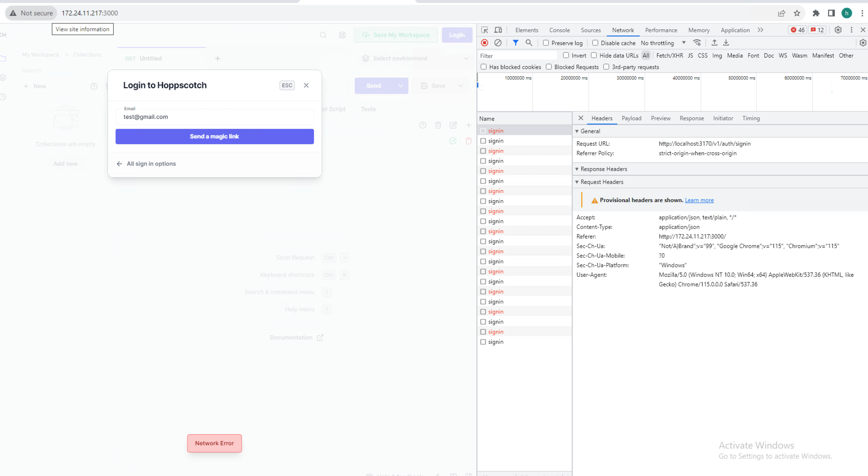Switch to the Payload tab
The image size is (868, 476).
coord(632,118)
